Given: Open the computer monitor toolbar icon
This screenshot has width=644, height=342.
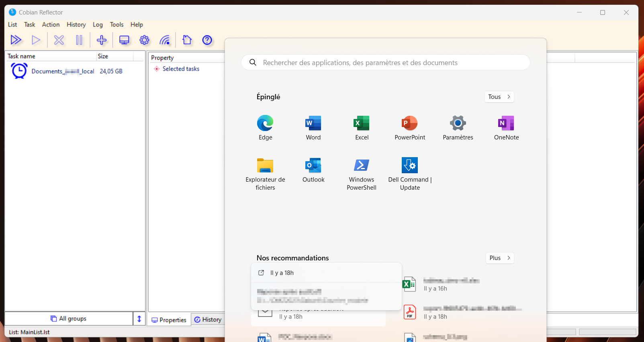Looking at the screenshot, I should point(125,40).
